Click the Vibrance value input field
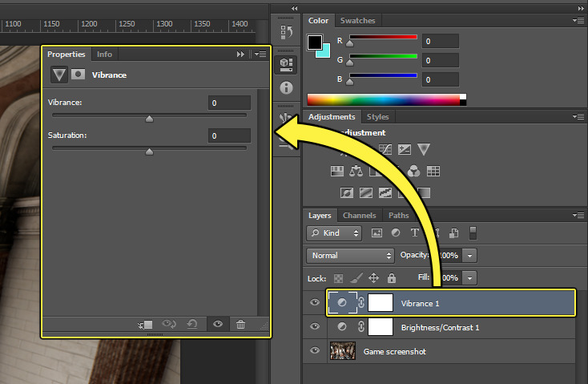The height and width of the screenshot is (384, 588). (229, 103)
